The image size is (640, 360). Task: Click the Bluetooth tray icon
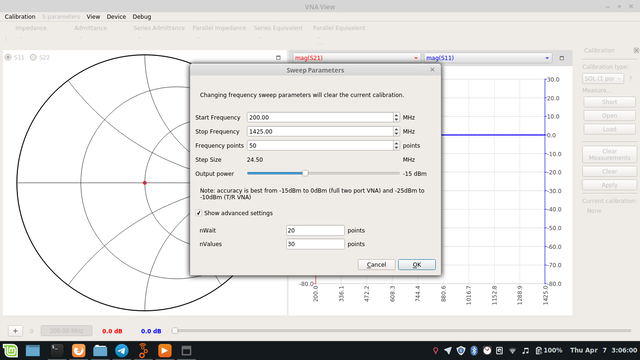point(474,350)
